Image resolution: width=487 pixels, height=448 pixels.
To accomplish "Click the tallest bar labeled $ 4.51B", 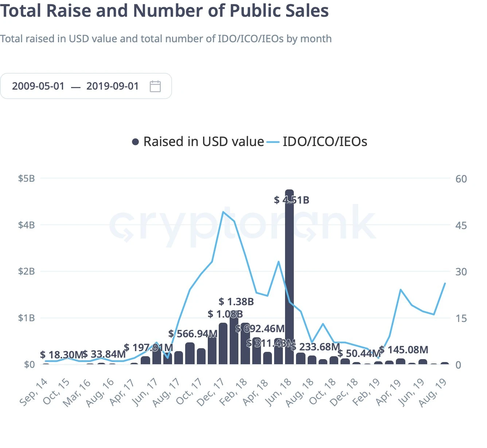I will pyautogui.click(x=290, y=277).
